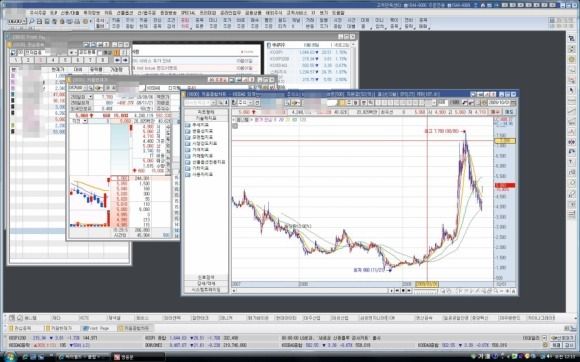Select group tab 7 in watchlist window
580x362 pixels.
(90, 60)
